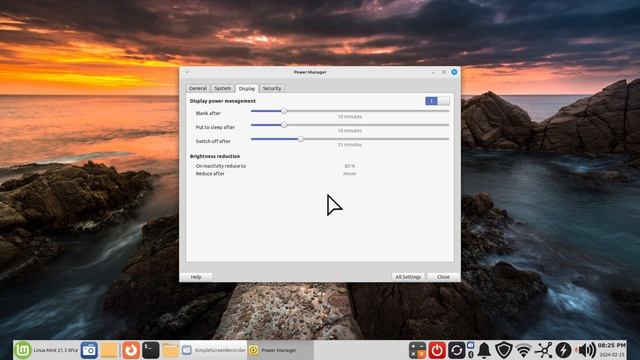
Task: Open notifications bell icon
Action: click(x=484, y=350)
